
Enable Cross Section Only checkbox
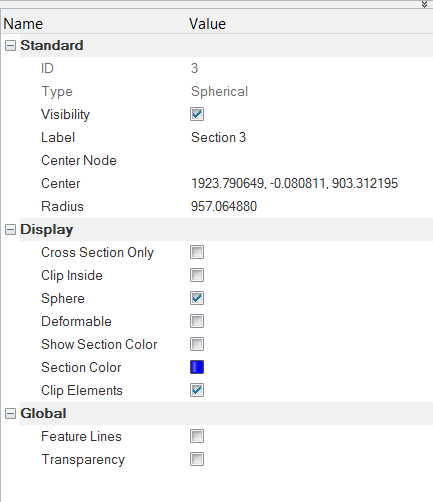[x=197, y=252]
